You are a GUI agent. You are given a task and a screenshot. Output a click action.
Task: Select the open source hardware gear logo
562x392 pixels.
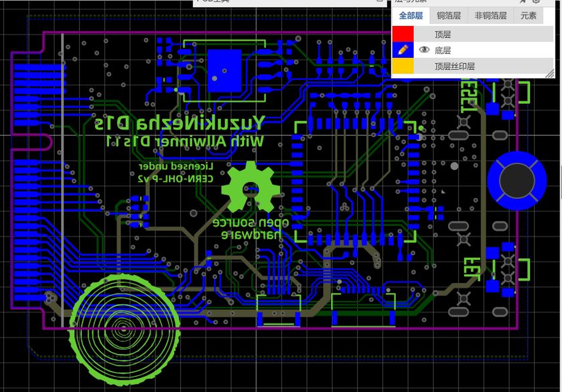click(251, 187)
